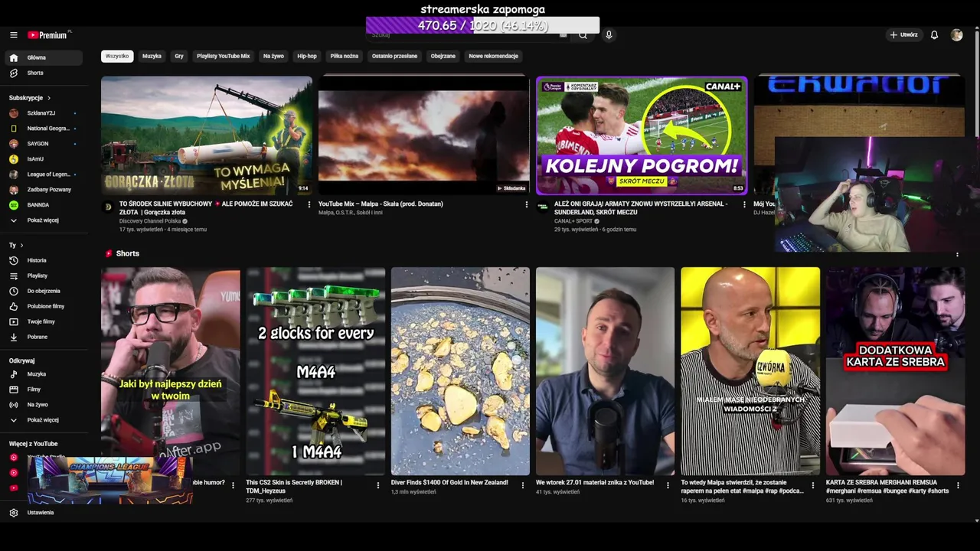This screenshot has height=551, width=980.
Task: Open Muzyka under Odkrywaj
Action: click(45, 374)
